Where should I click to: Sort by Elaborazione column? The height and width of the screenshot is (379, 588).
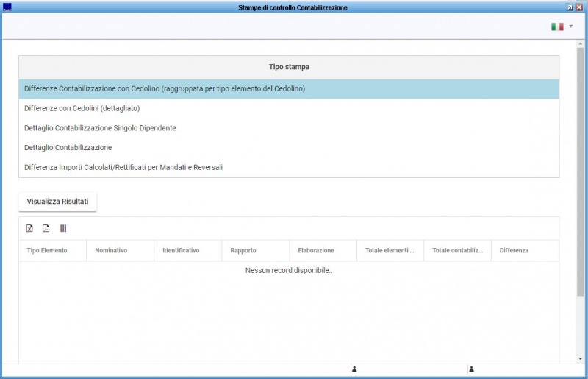323,250
